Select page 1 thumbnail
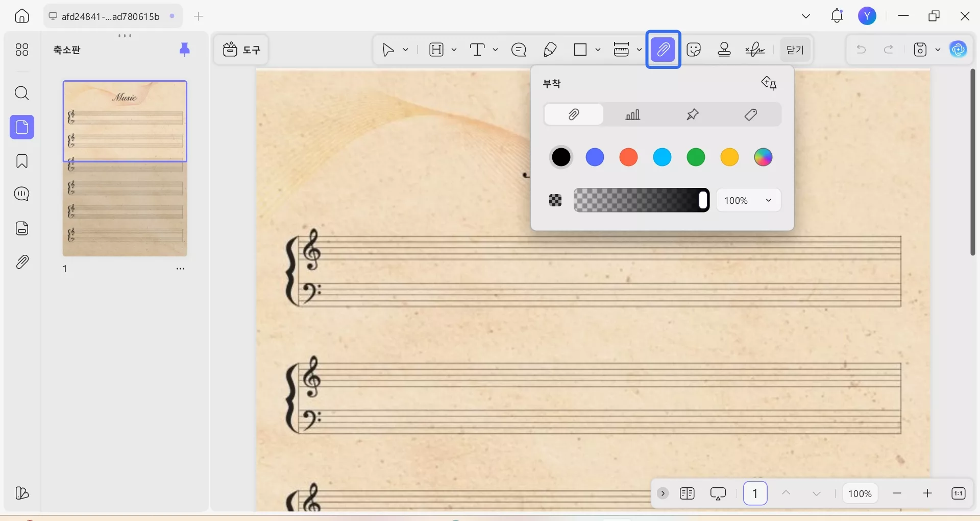 pos(125,169)
